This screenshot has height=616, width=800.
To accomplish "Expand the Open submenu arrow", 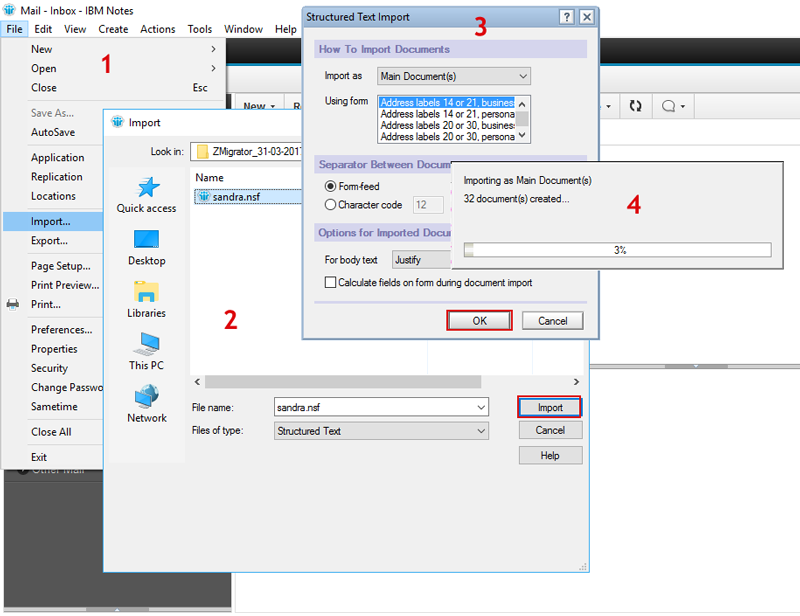I will click(x=213, y=68).
